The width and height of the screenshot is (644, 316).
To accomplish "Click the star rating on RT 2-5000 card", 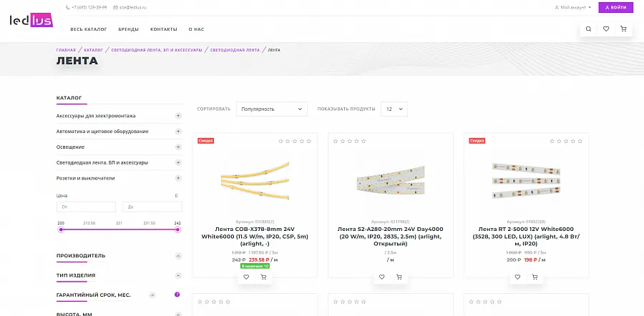I will tap(566, 141).
